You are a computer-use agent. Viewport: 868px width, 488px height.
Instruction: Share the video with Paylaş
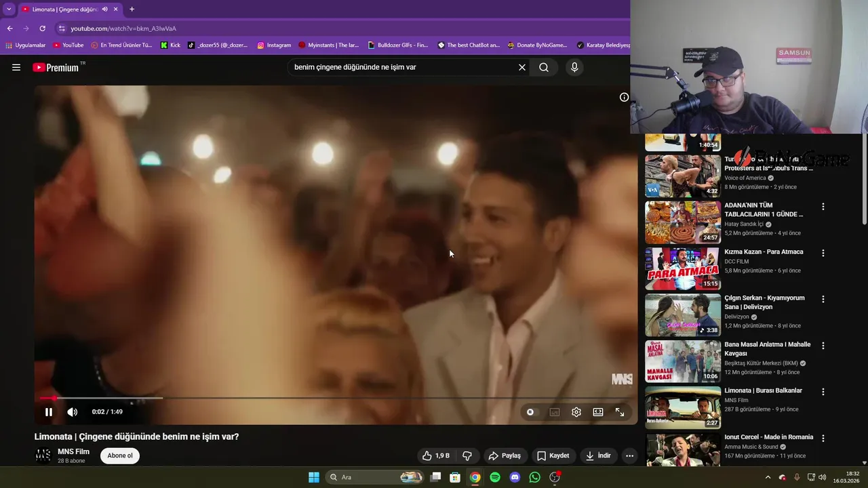click(505, 455)
